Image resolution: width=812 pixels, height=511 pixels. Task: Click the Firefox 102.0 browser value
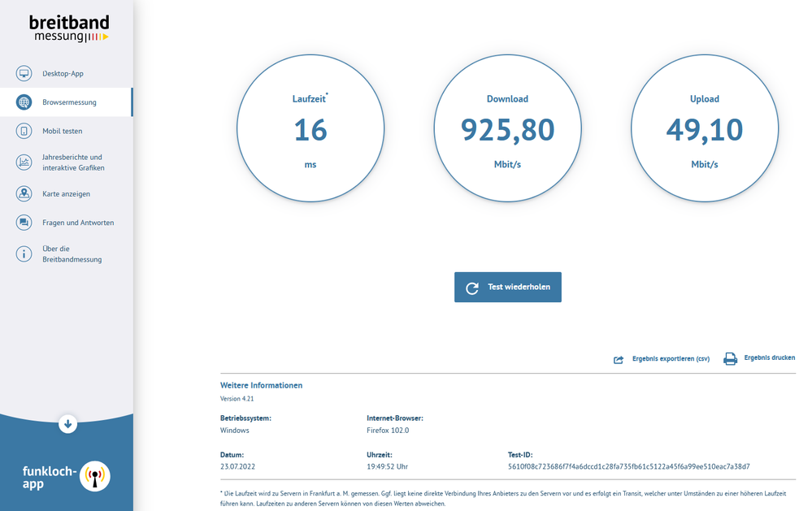[x=388, y=431]
